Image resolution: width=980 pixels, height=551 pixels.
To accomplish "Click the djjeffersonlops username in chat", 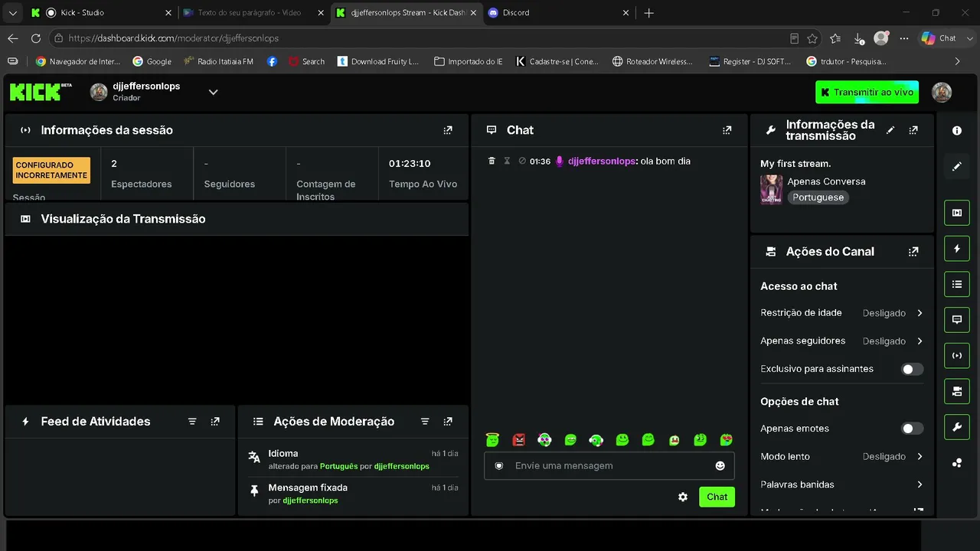I will (602, 161).
